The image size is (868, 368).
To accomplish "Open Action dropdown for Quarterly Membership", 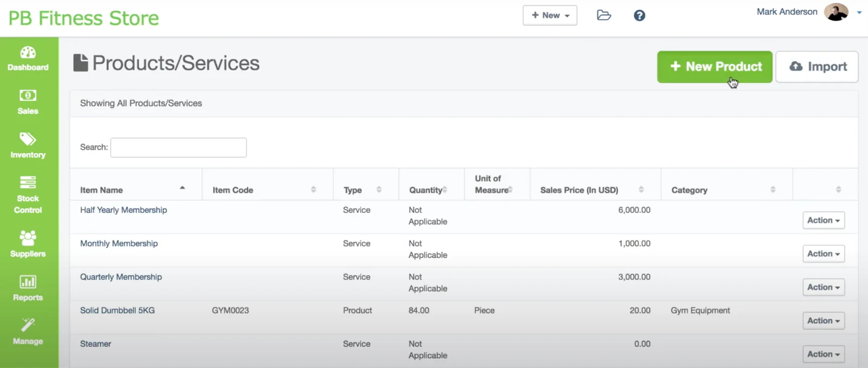I will pos(824,287).
